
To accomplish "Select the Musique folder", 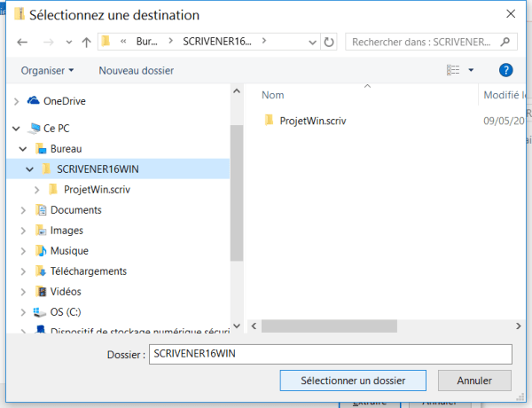I will click(69, 251).
